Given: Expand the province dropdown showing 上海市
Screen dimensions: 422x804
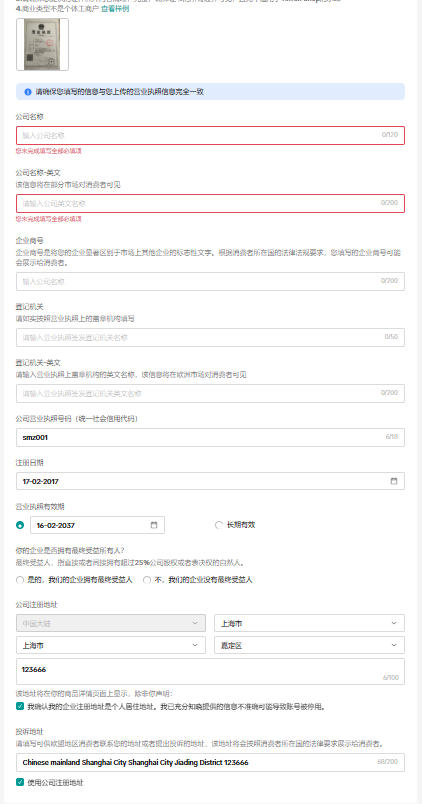Looking at the screenshot, I should tap(309, 623).
